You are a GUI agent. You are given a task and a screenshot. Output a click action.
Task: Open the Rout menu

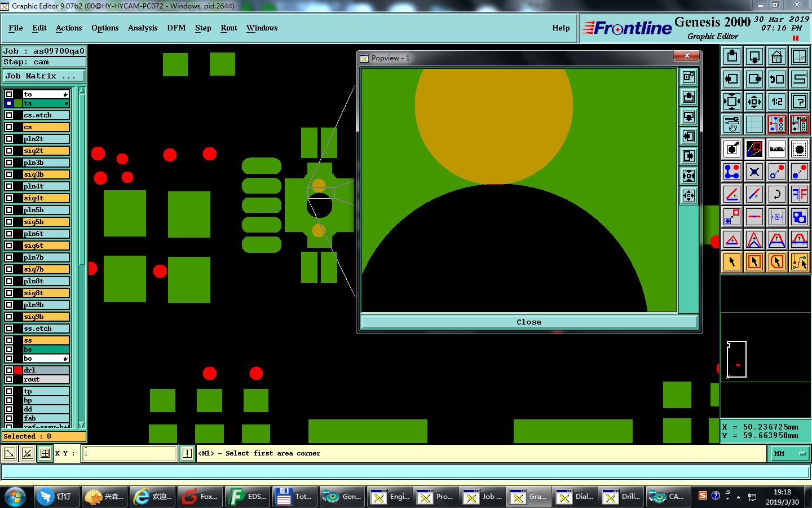tap(229, 28)
